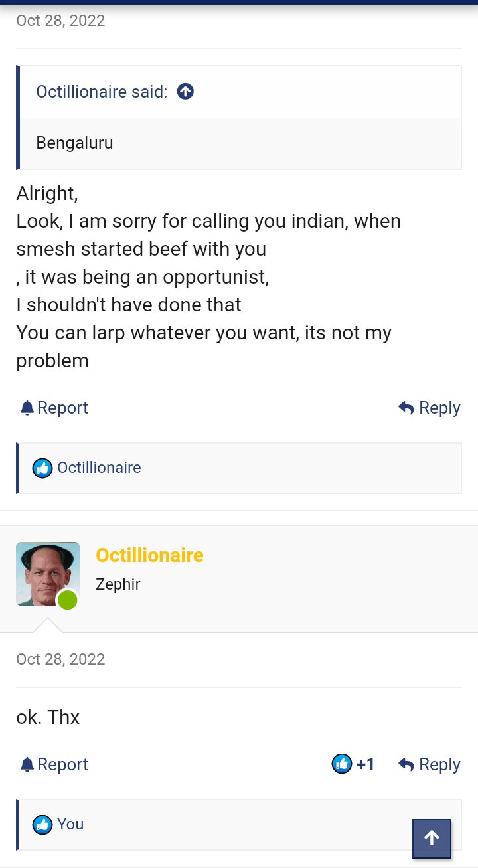Report the "ok. Thx" post
The height and width of the screenshot is (868, 478).
point(54,764)
